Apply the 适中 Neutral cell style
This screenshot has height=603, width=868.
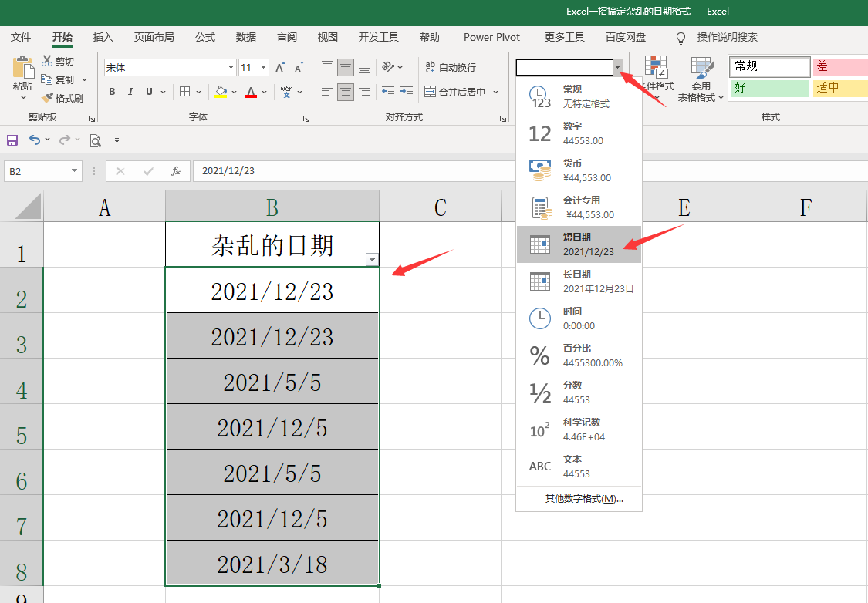pos(839,88)
